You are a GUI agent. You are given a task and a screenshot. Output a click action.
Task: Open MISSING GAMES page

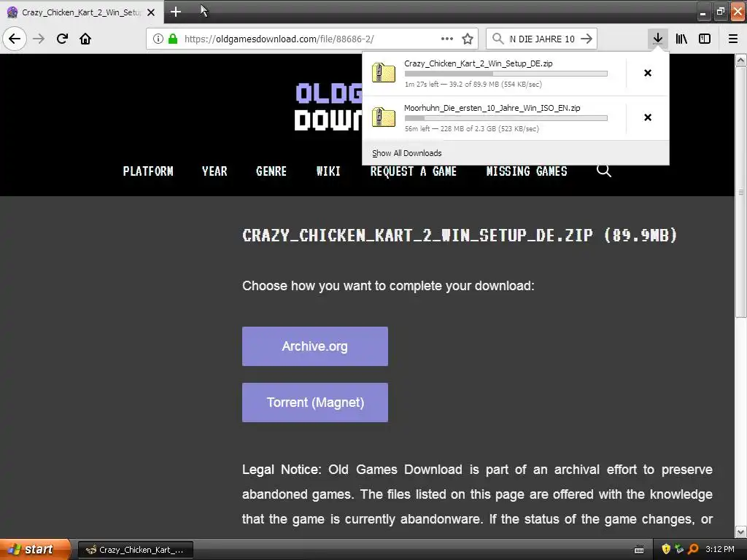click(x=527, y=171)
